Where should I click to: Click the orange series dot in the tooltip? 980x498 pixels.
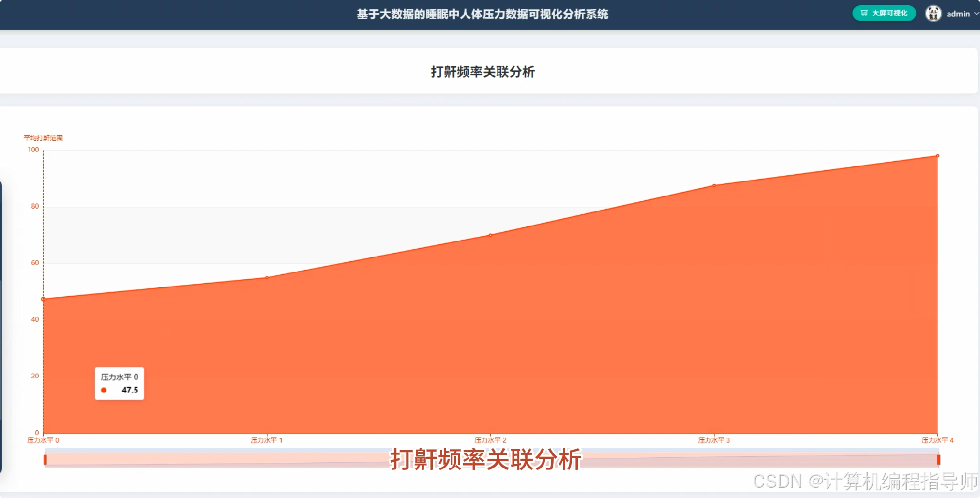[104, 390]
